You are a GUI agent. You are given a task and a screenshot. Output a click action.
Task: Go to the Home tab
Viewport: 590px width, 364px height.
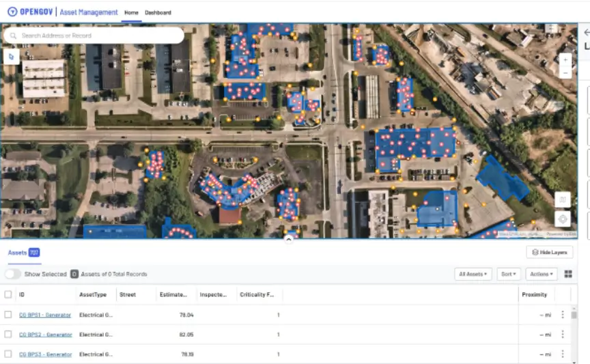(x=131, y=12)
